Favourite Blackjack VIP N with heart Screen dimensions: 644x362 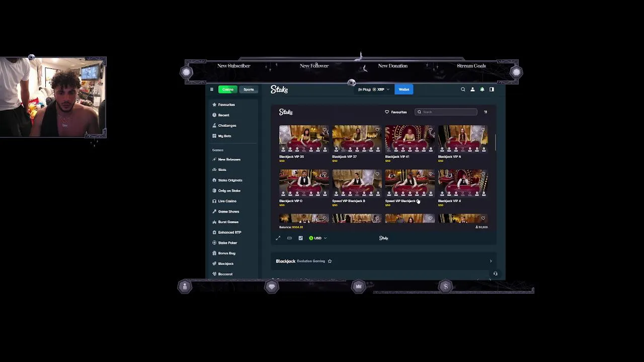(x=483, y=130)
